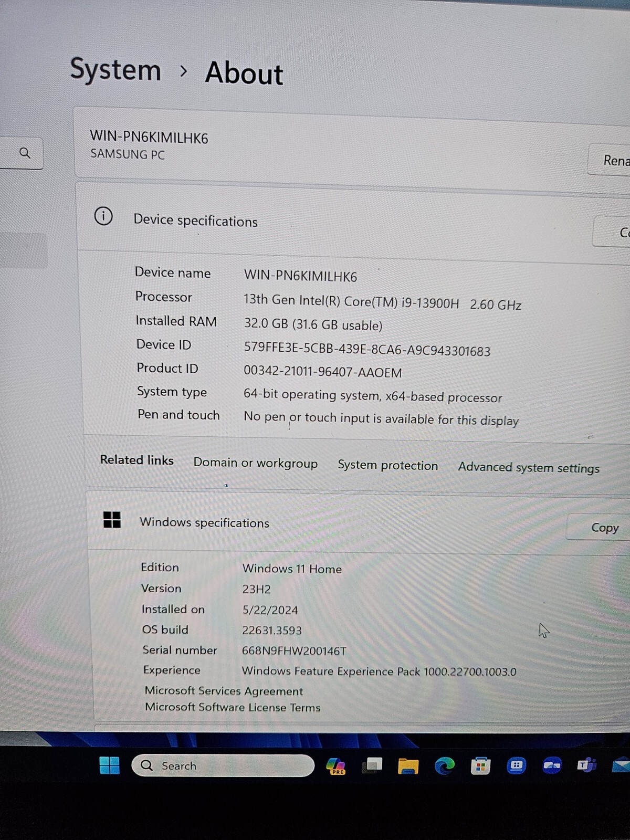Open System protection link
The width and height of the screenshot is (630, 840).
pyautogui.click(x=387, y=466)
